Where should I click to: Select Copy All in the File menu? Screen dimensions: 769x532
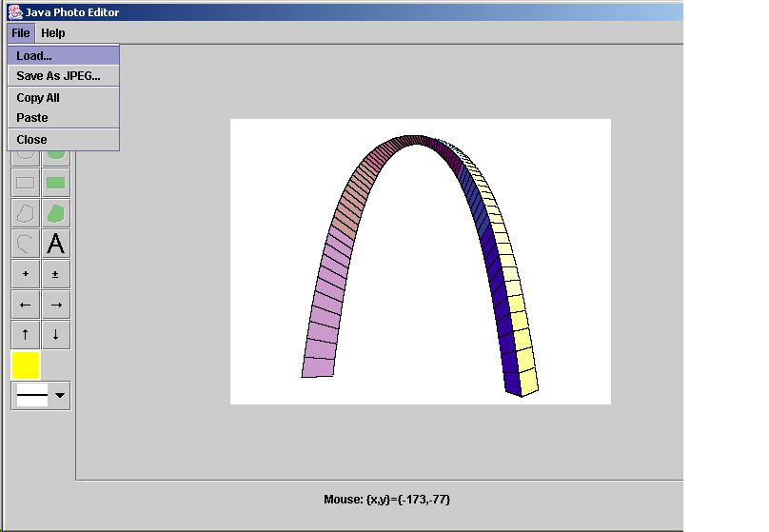click(63, 98)
